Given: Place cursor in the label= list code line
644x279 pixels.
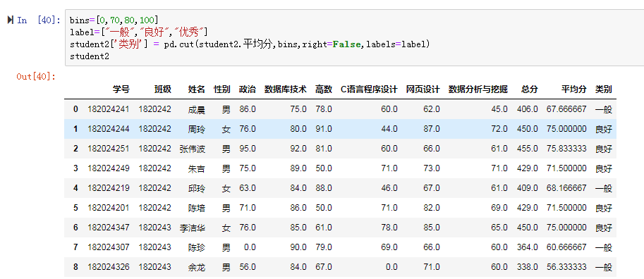Looking at the screenshot, I should point(139,32).
